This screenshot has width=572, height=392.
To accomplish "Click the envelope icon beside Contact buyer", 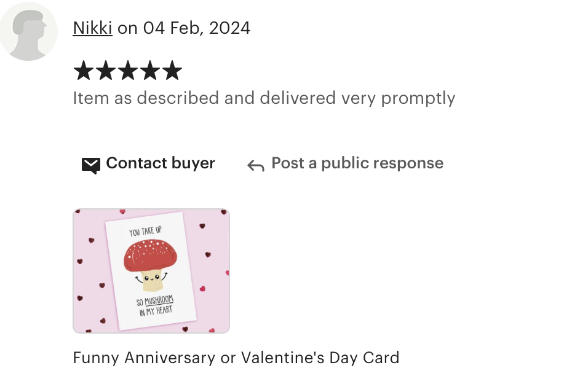I will [91, 166].
